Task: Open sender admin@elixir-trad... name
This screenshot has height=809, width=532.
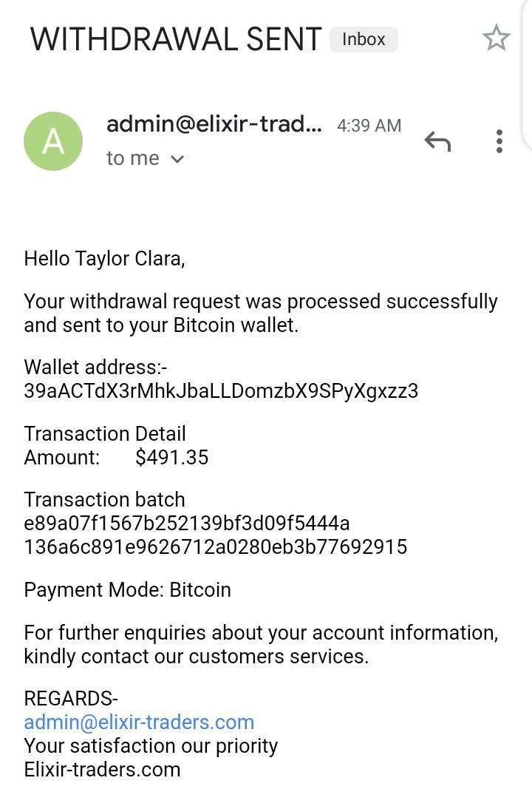Action: (x=214, y=124)
